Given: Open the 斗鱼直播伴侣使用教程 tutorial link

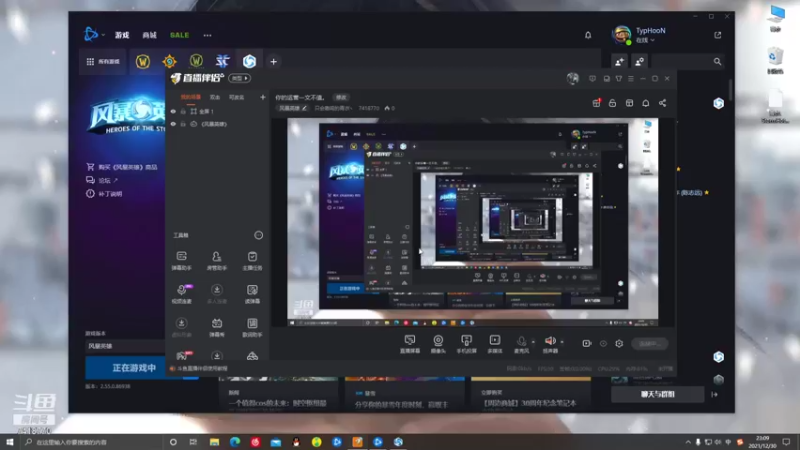Looking at the screenshot, I should point(203,368).
